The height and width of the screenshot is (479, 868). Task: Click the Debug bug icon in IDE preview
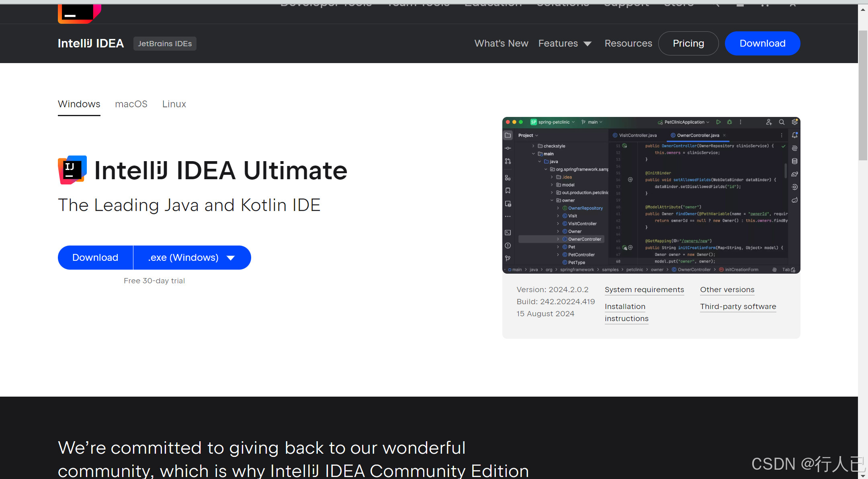(x=729, y=122)
